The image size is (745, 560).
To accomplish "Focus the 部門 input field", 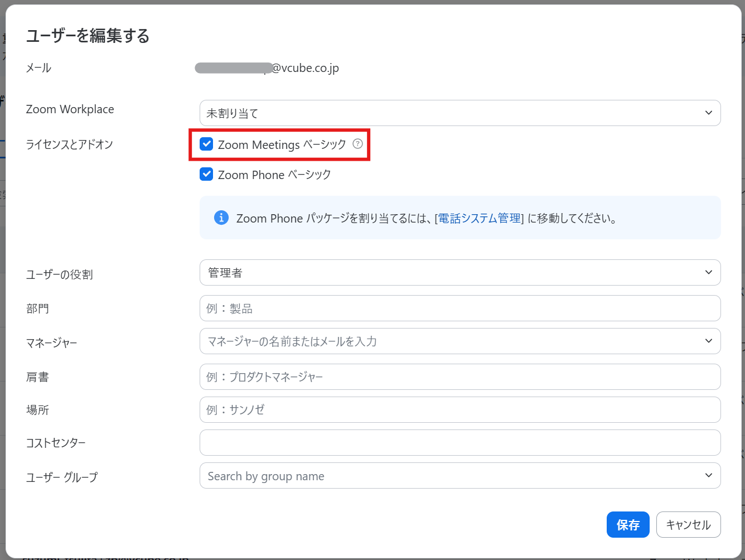I will click(x=460, y=308).
